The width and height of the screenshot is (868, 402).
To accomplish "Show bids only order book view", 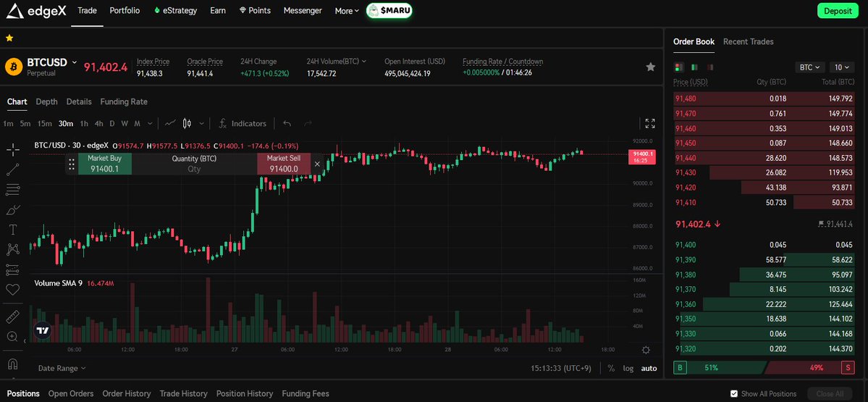I will pos(694,67).
